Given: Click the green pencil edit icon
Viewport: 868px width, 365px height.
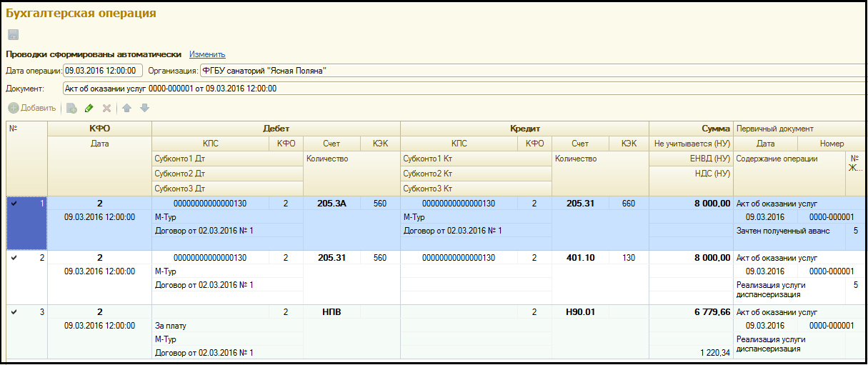Looking at the screenshot, I should click(89, 108).
